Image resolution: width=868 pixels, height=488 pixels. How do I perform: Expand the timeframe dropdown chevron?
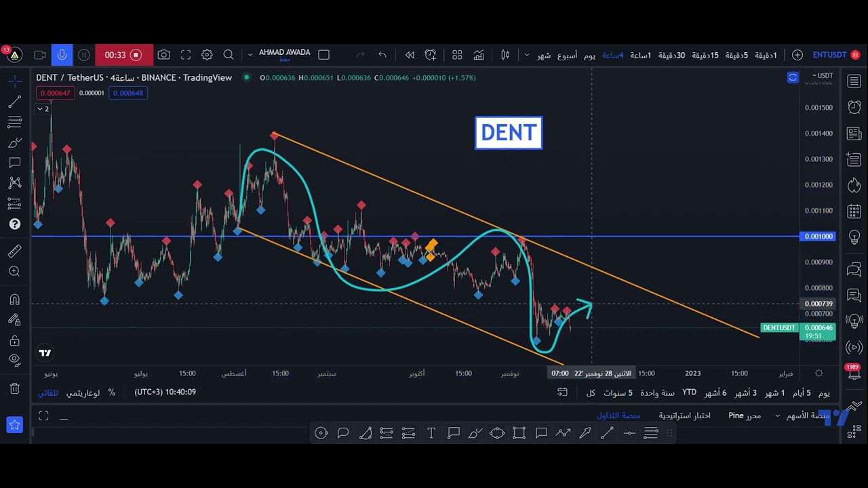527,55
